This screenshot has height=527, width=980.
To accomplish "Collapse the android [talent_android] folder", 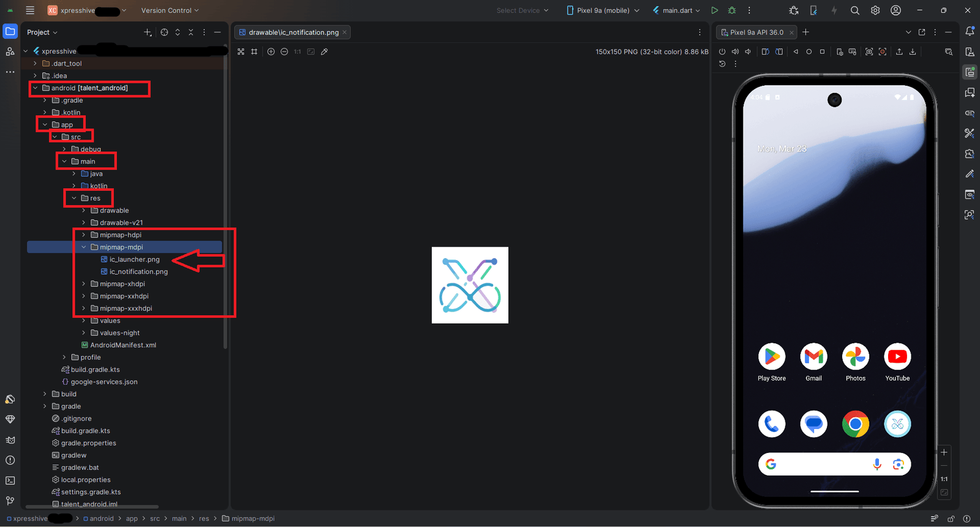I will click(35, 88).
